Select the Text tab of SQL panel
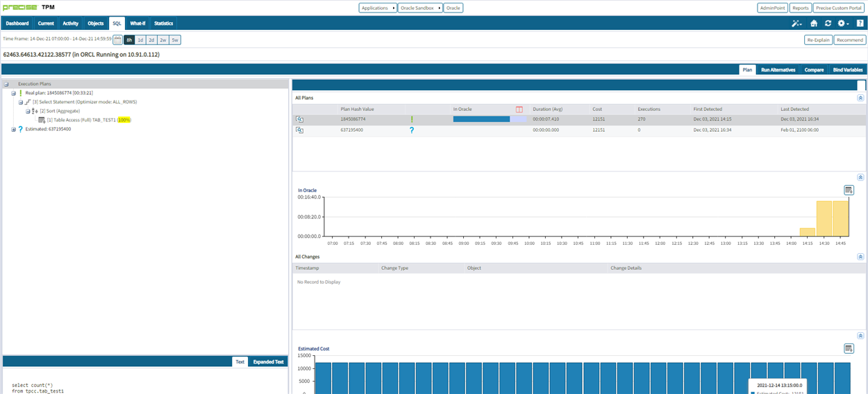 click(240, 361)
